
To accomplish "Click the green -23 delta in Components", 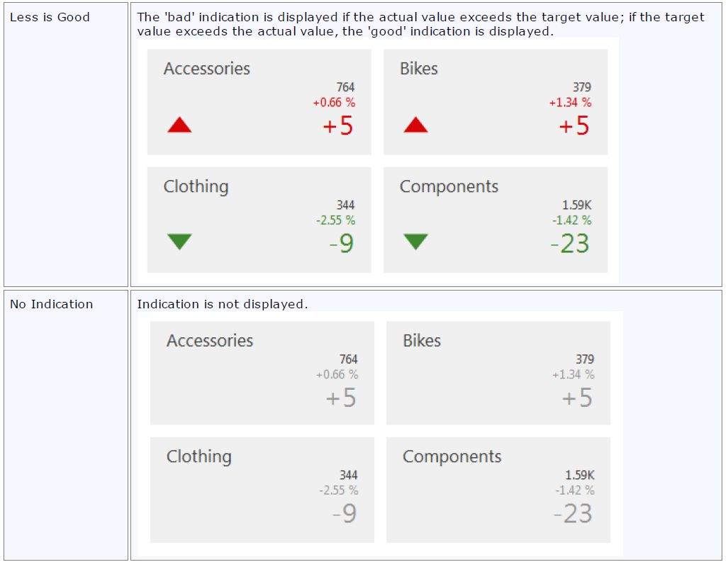I will click(570, 244).
